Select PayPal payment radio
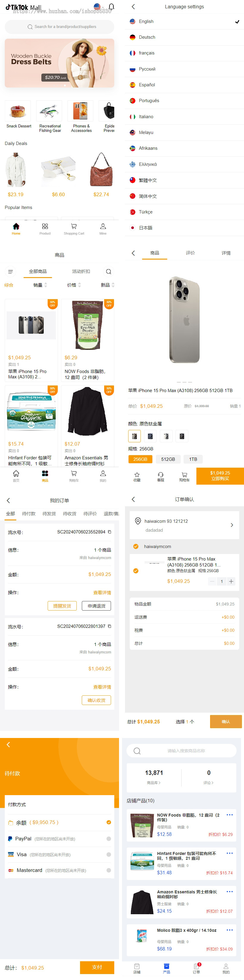This screenshot has width=244, height=980. pos(109,839)
